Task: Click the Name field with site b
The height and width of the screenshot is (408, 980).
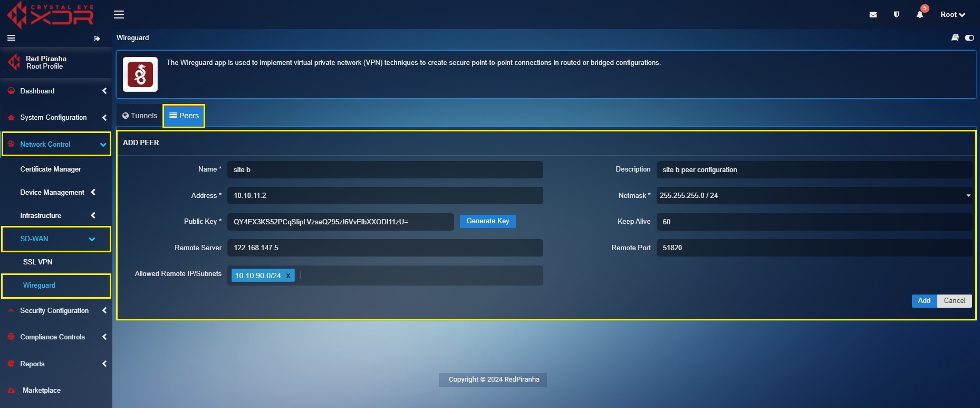Action: [385, 169]
